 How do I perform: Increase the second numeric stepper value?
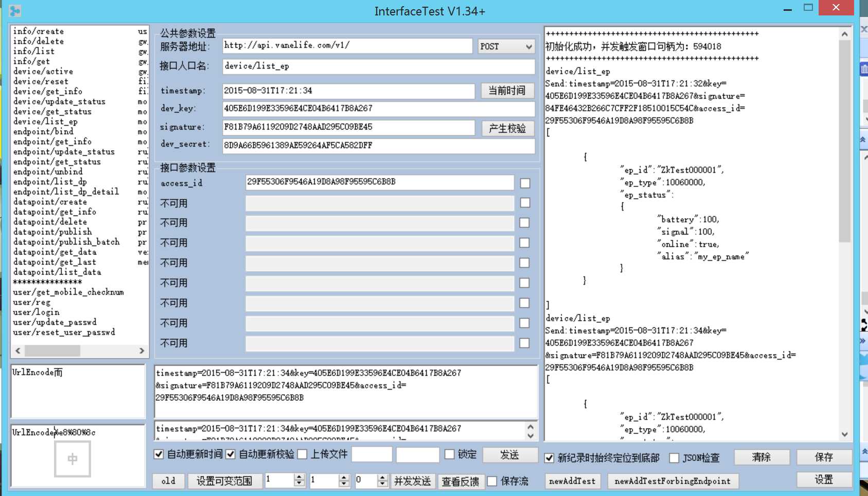(344, 477)
